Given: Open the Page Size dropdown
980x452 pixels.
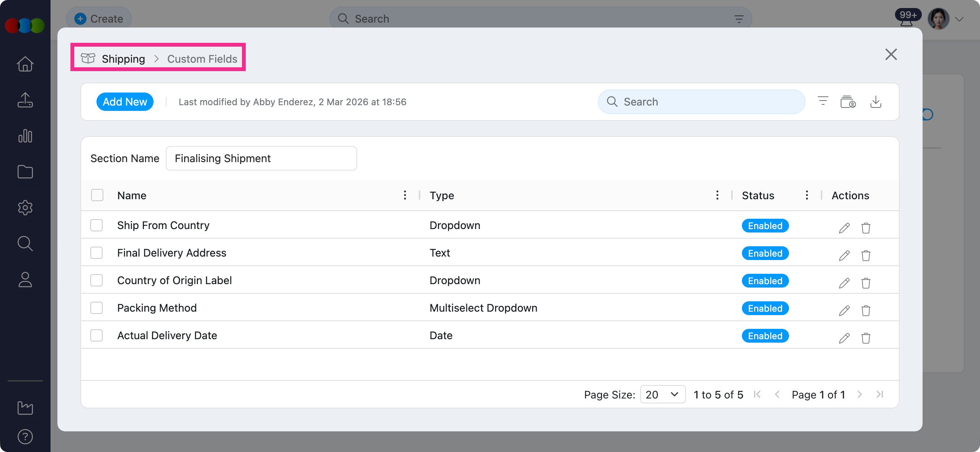Looking at the screenshot, I should [662, 394].
